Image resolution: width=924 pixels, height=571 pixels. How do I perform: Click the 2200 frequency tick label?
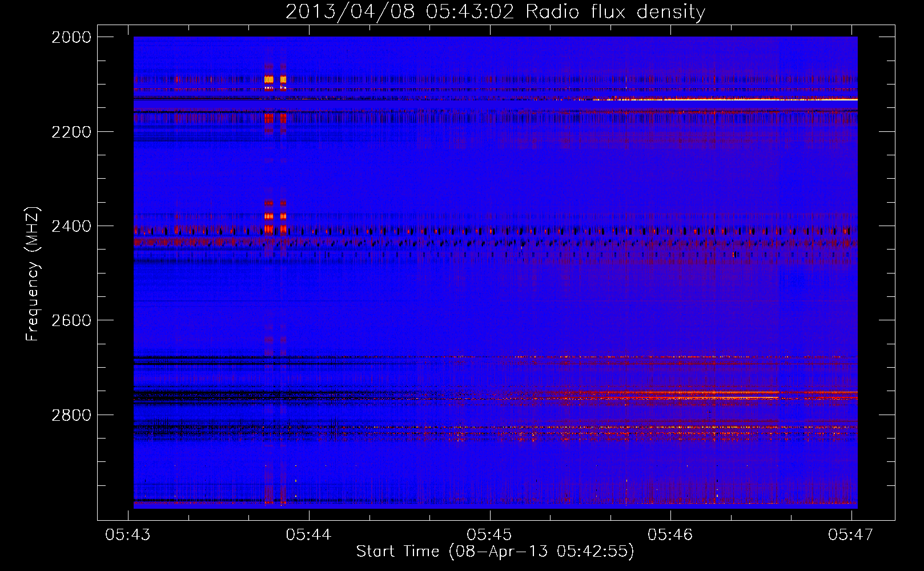tap(71, 132)
